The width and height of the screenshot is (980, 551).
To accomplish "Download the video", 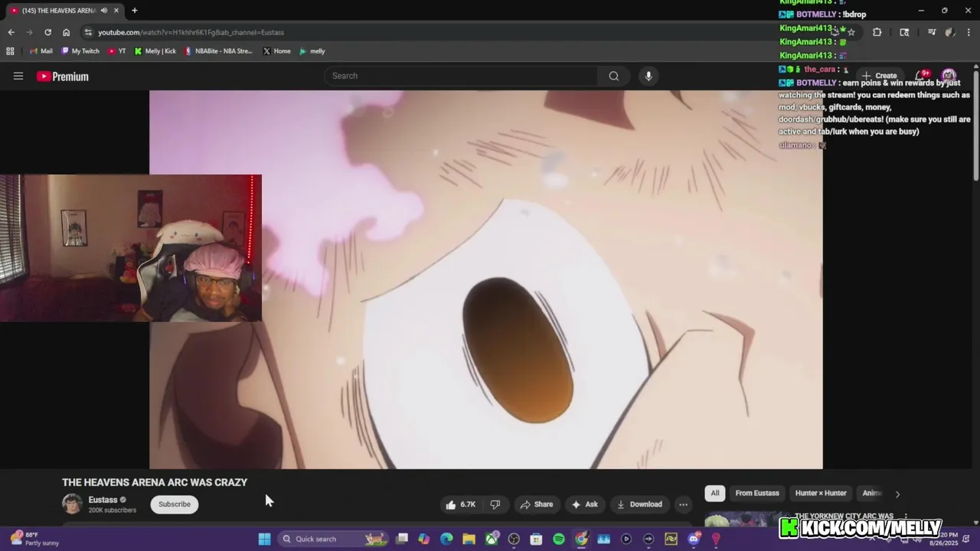I will tap(639, 504).
